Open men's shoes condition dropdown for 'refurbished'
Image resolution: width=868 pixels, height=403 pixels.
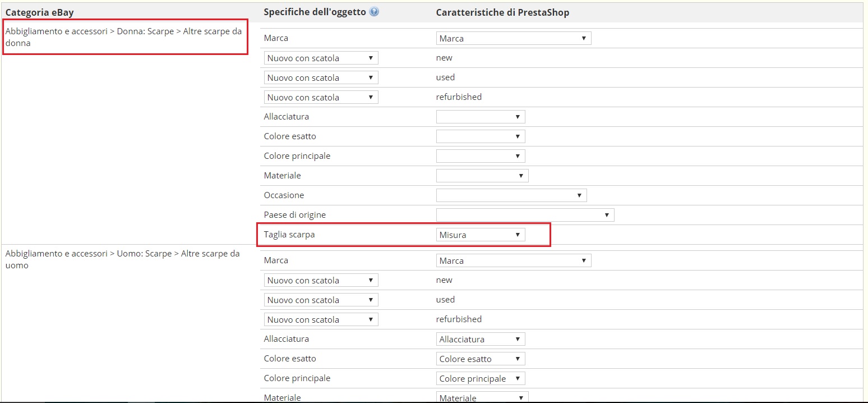tap(321, 320)
